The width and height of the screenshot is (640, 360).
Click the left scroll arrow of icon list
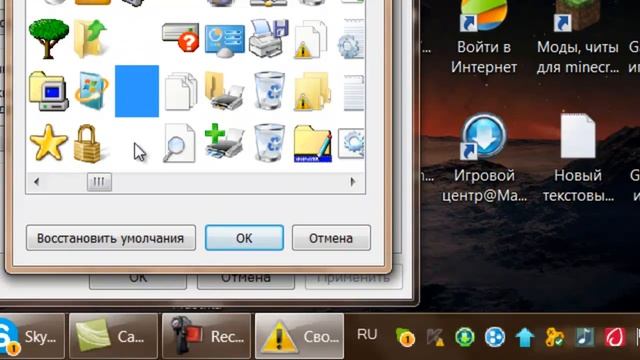[36, 182]
